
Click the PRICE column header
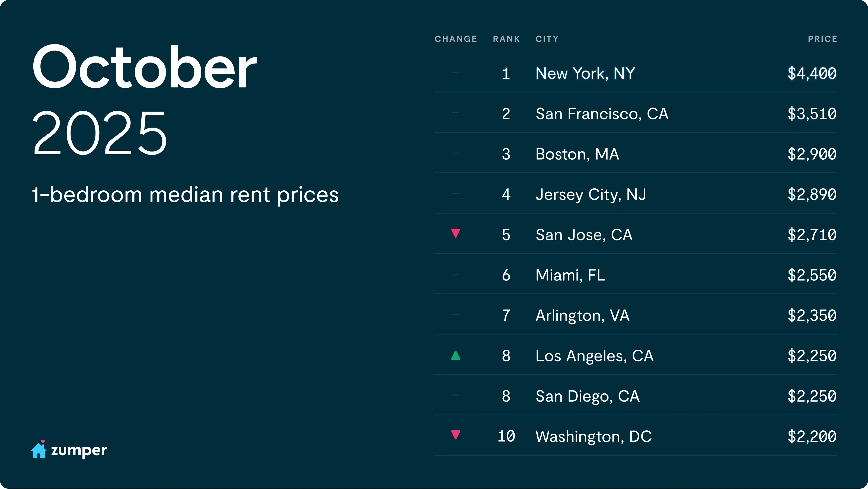[x=822, y=39]
